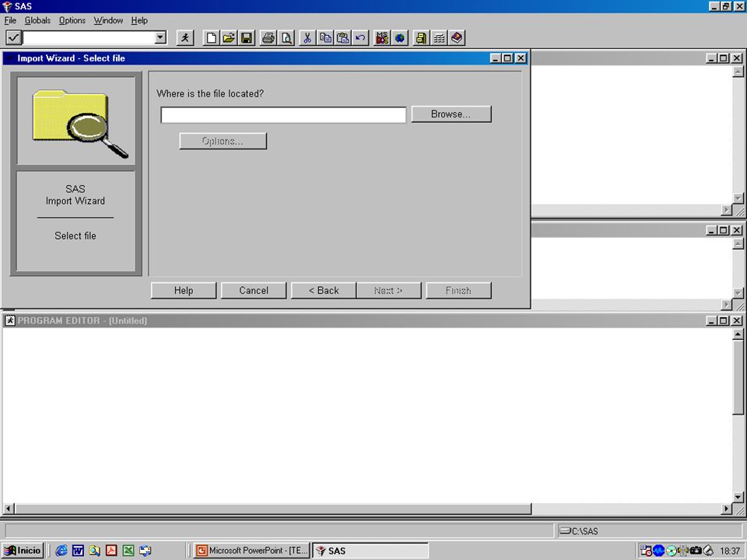747x560 pixels.
Task: Click the disabled Finish button
Action: (x=458, y=290)
